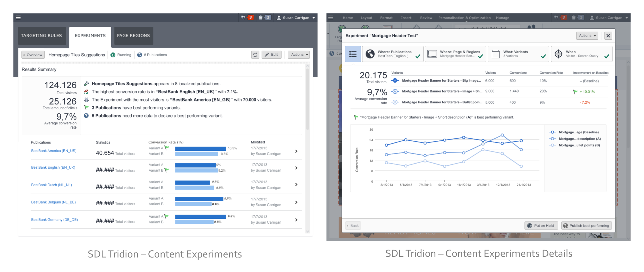Select variant B Bullet points marker
Viewport: 644px width, 272px height.
(x=395, y=102)
